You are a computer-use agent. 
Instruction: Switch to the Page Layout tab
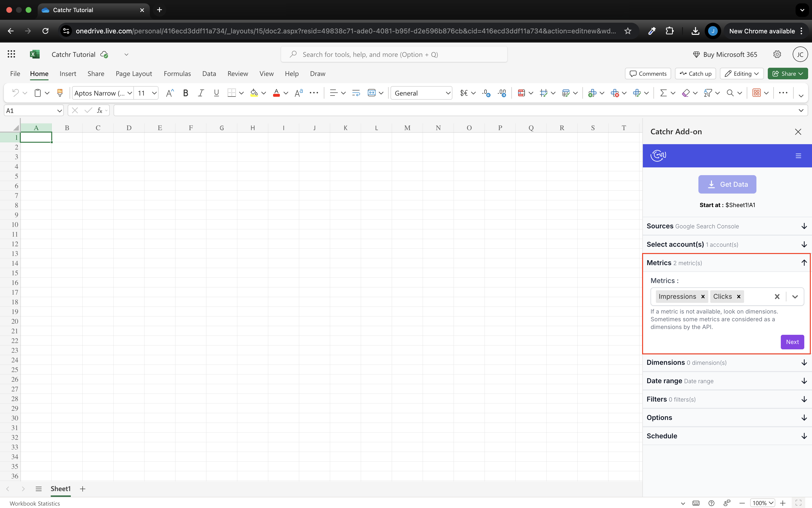[134, 74]
